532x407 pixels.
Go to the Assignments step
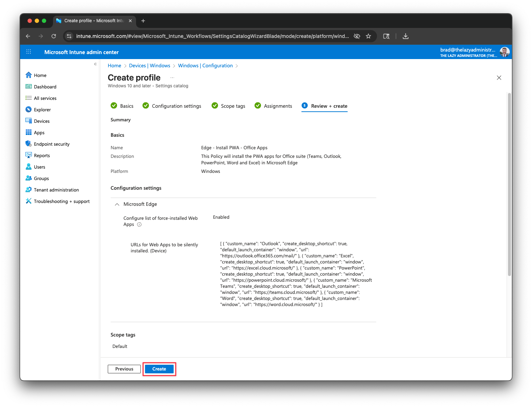(x=273, y=106)
